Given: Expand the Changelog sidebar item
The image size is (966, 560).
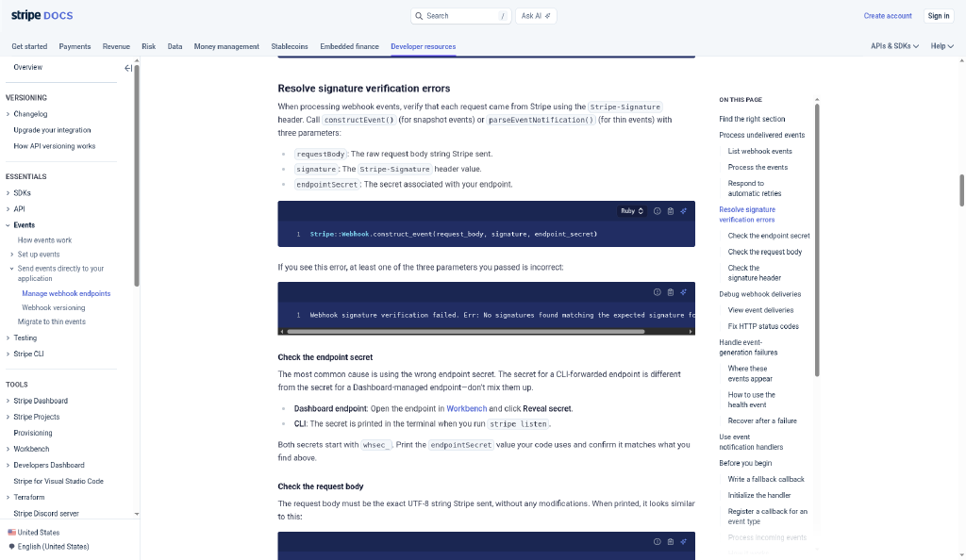Looking at the screenshot, I should pyautogui.click(x=8, y=114).
